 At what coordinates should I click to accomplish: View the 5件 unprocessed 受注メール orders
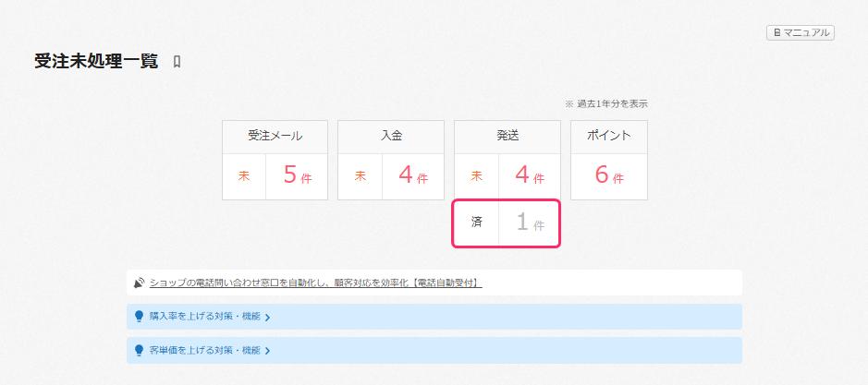[298, 176]
